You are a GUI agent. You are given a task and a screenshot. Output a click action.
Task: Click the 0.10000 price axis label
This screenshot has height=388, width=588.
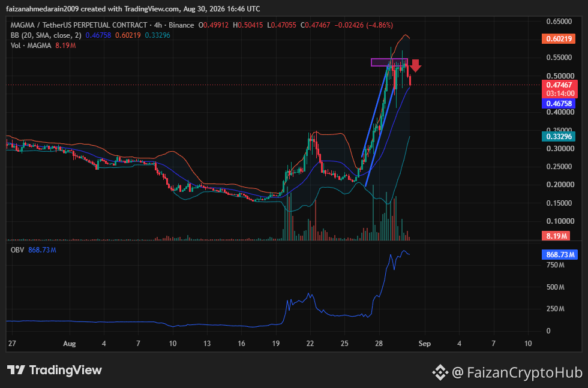point(560,221)
